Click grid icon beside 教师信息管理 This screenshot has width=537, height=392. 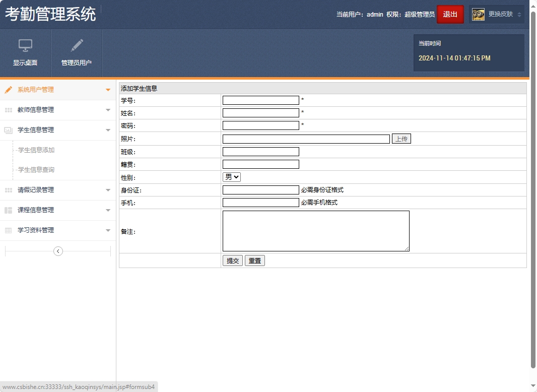pos(8,110)
